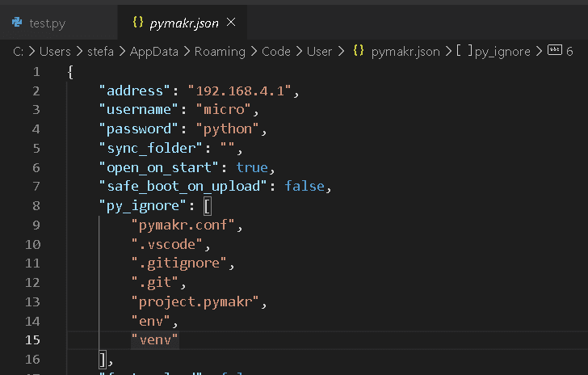Click the "safe_boot_on_upload" key
The width and height of the screenshot is (588, 375).
click(x=183, y=186)
